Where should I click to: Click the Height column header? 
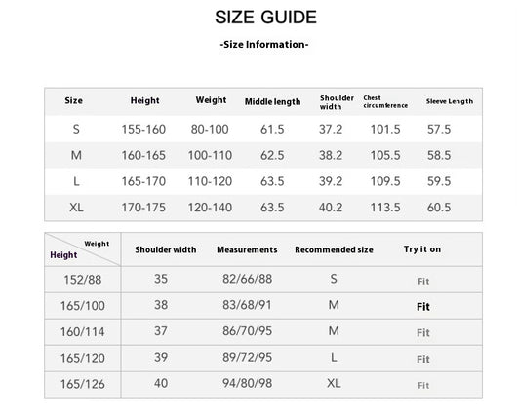(x=144, y=100)
